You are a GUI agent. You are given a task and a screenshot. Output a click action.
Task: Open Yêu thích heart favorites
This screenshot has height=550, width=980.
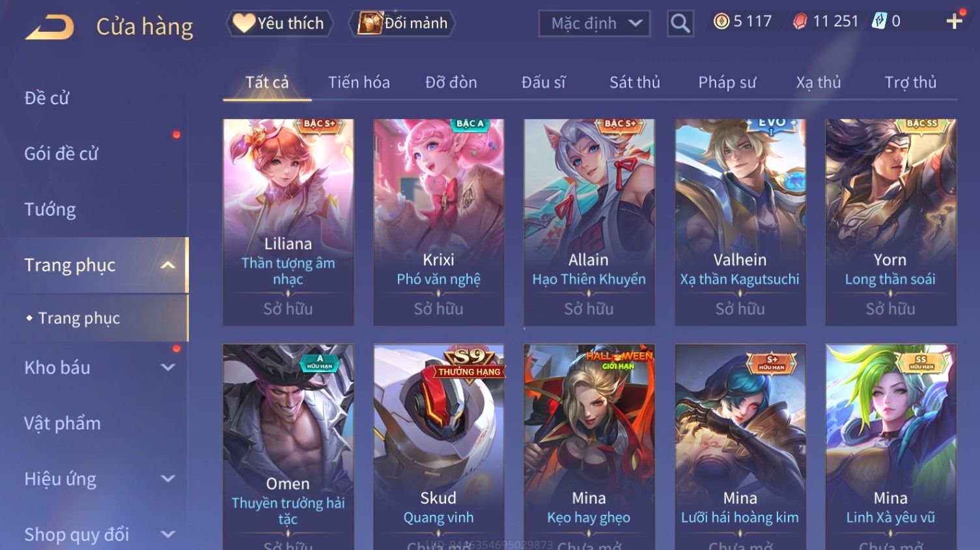(x=279, y=23)
